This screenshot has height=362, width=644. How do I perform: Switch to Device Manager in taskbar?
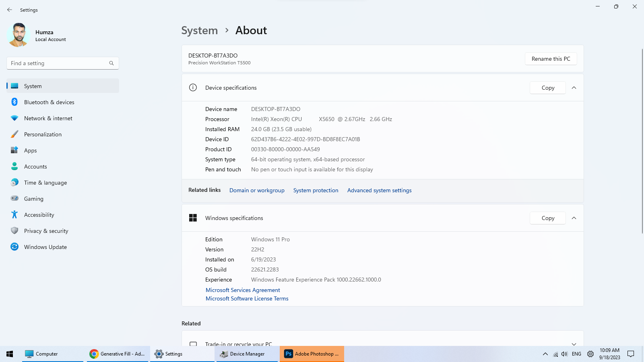247,354
